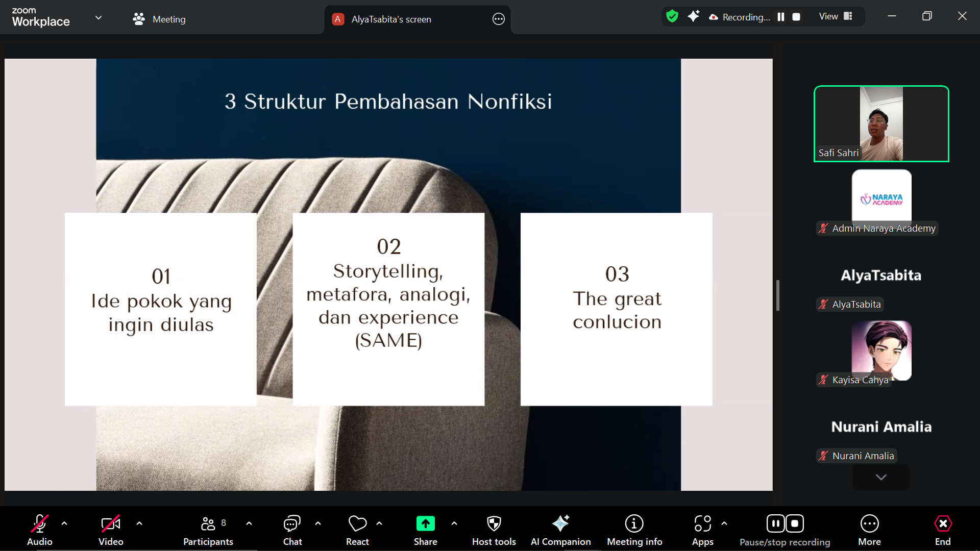Expand hidden participants with down chevron

coord(880,477)
